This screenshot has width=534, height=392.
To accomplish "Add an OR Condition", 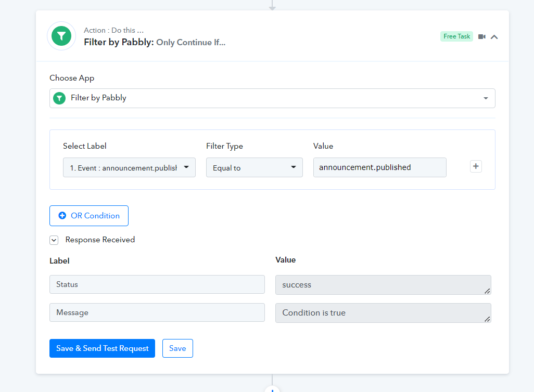I will tap(89, 216).
